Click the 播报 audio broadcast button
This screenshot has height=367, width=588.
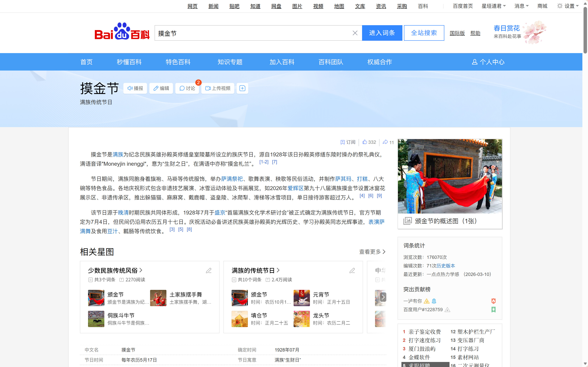(135, 88)
